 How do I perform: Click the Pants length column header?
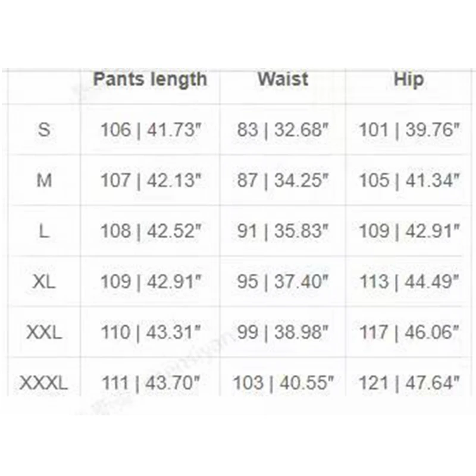(x=149, y=80)
